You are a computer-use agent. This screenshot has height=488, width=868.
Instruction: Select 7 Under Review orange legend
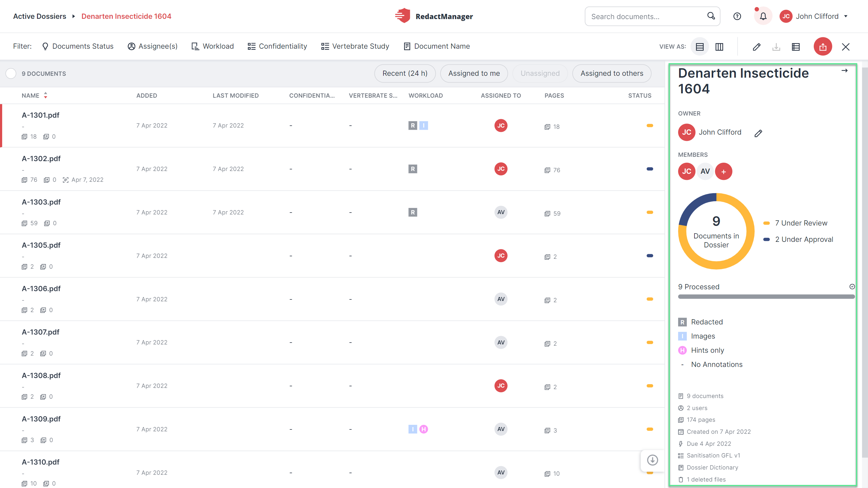(x=795, y=223)
